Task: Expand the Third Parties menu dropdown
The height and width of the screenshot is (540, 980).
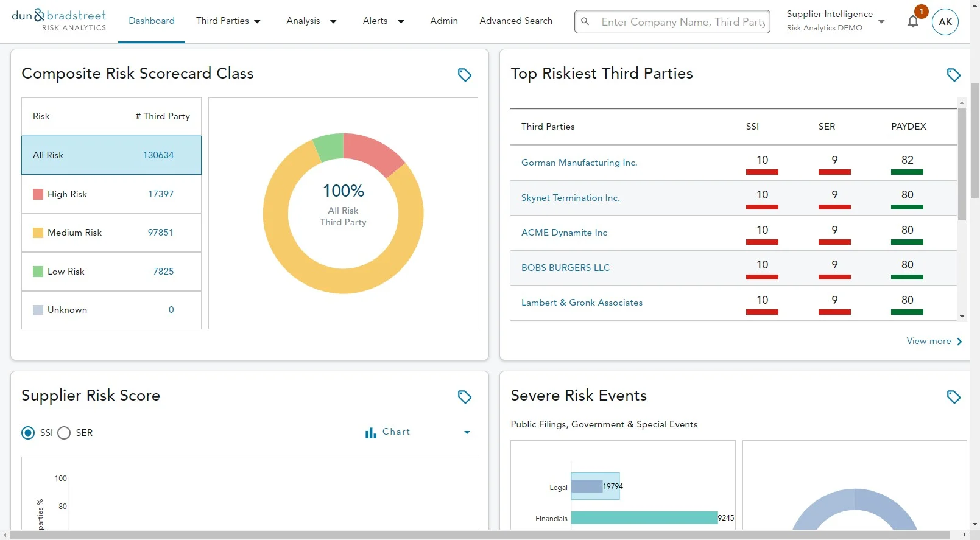Action: [228, 21]
